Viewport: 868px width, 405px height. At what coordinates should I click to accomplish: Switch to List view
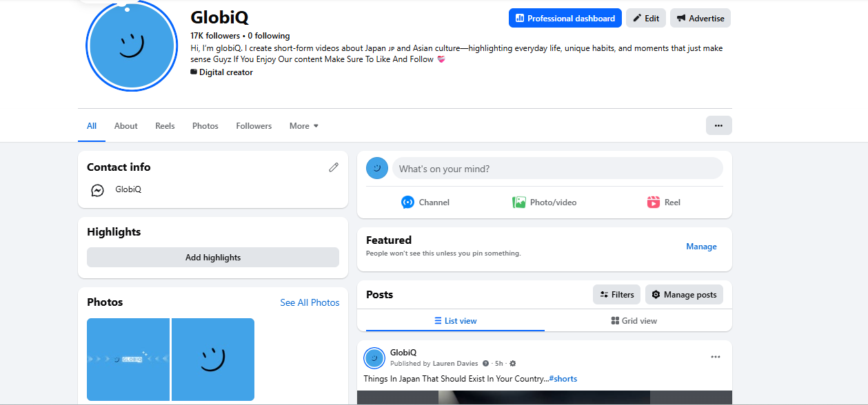pyautogui.click(x=455, y=321)
